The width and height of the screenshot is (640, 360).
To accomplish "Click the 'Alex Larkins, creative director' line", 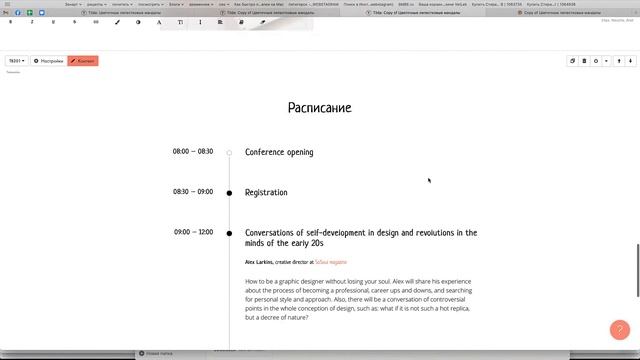I will (296, 262).
